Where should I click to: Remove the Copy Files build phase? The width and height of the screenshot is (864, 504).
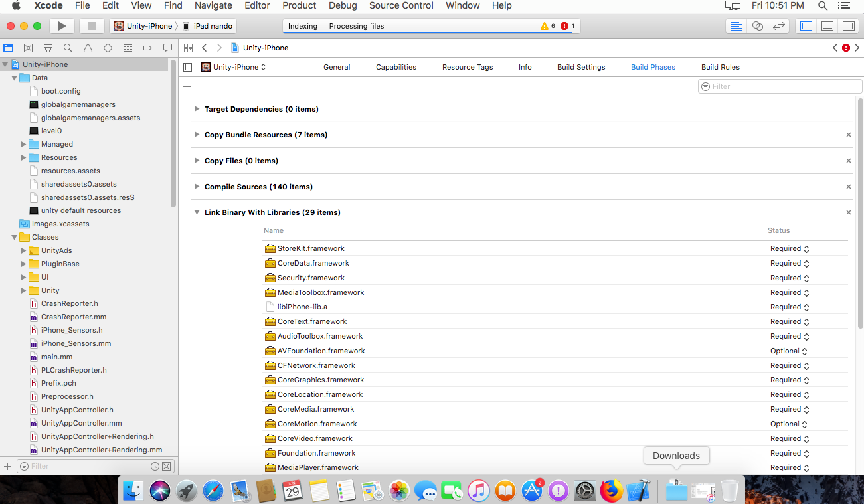point(848,160)
